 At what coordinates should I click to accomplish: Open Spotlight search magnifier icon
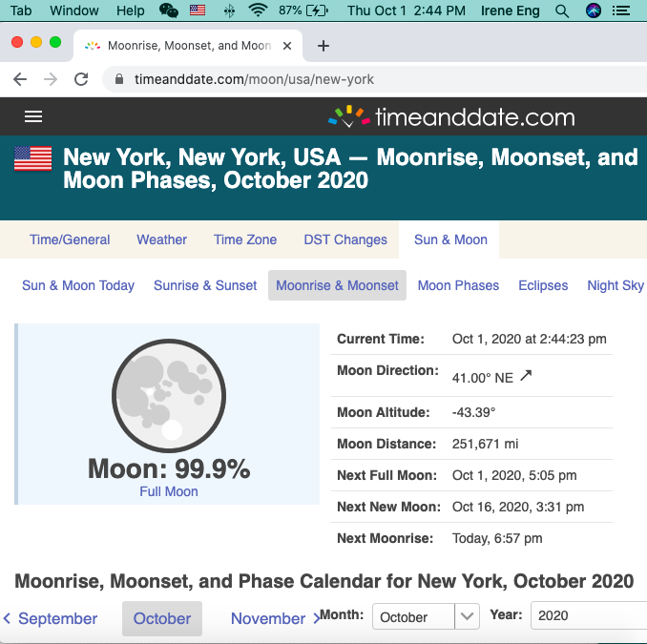point(561,10)
